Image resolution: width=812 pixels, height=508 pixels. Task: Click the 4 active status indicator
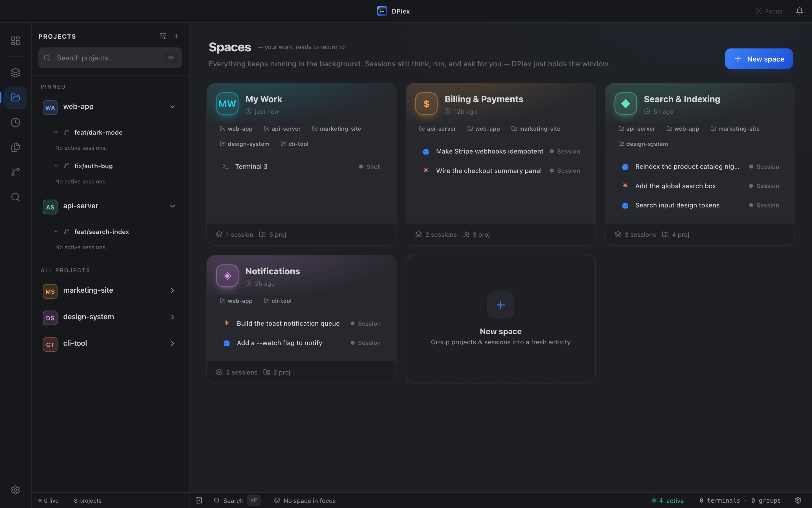point(668,501)
